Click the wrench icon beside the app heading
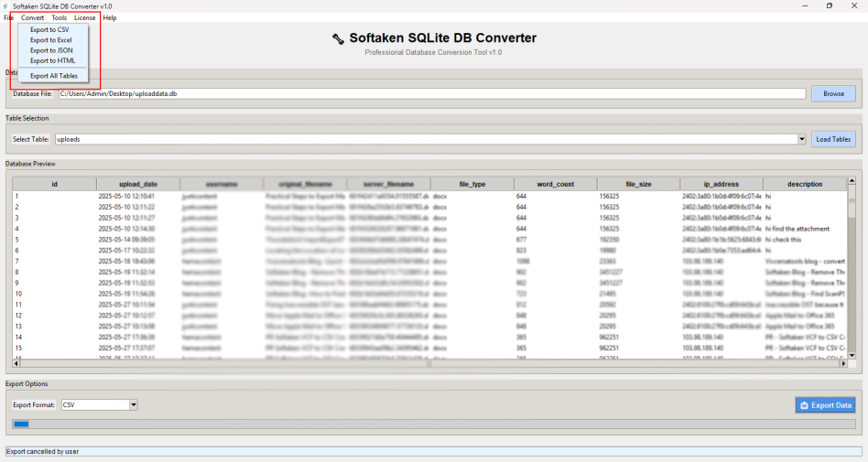 tap(338, 39)
